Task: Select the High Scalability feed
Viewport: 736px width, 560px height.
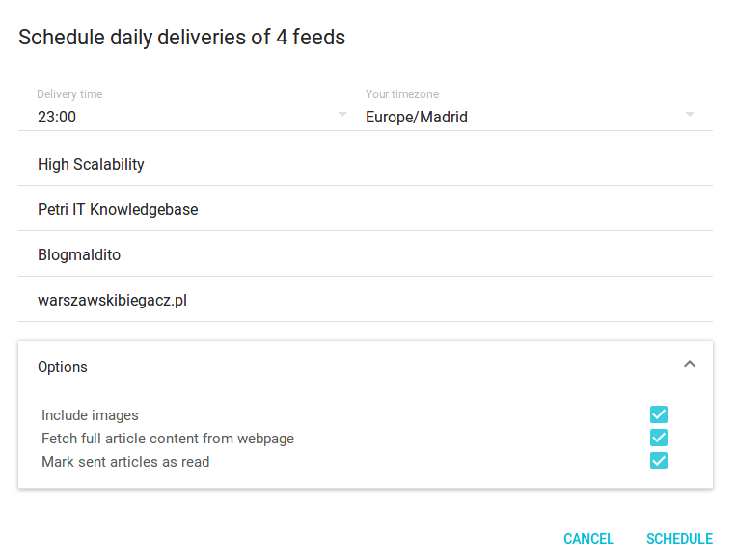Action: (91, 164)
